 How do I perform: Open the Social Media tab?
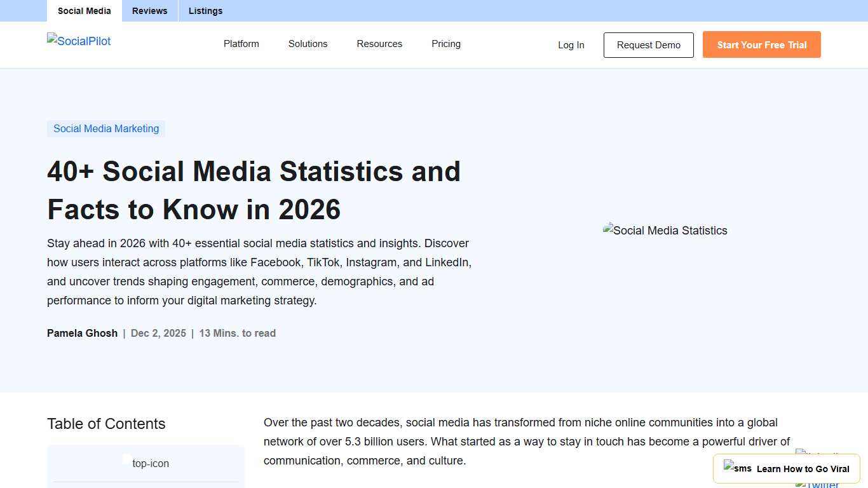click(84, 11)
